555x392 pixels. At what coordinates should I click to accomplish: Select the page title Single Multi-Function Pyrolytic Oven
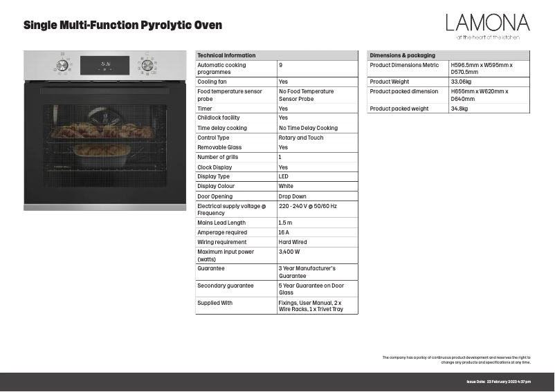click(123, 26)
